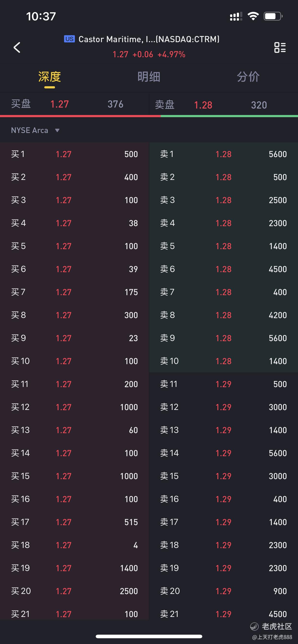Tap the red-green bid/ask ratio bar

point(149,116)
